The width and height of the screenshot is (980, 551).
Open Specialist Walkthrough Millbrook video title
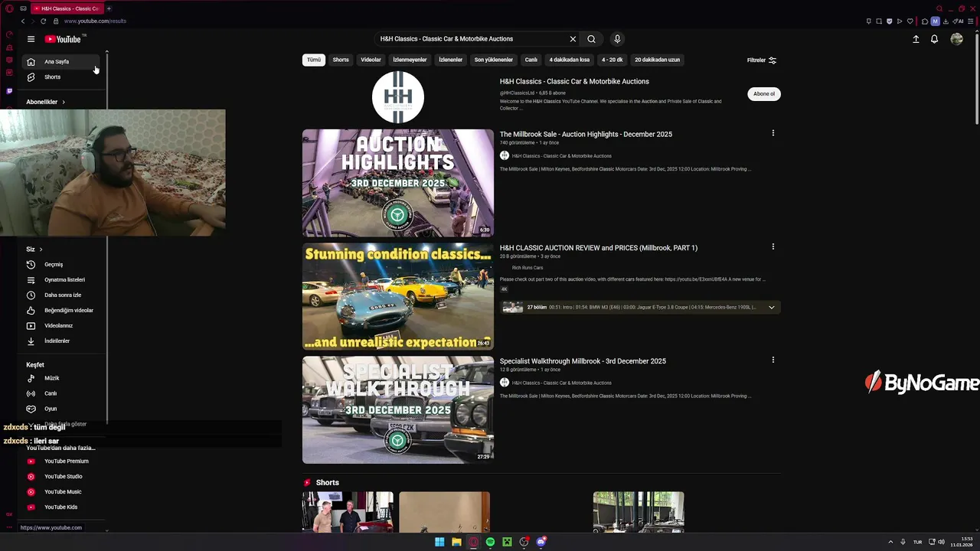(583, 361)
